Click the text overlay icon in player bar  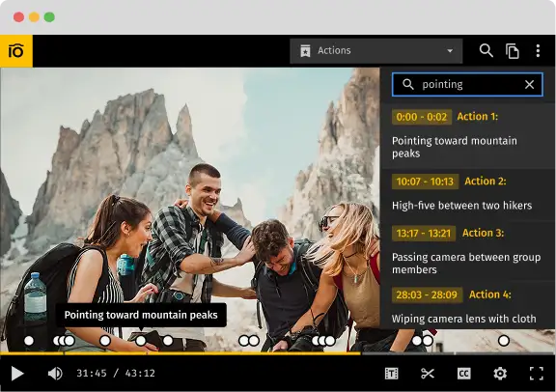(x=392, y=374)
